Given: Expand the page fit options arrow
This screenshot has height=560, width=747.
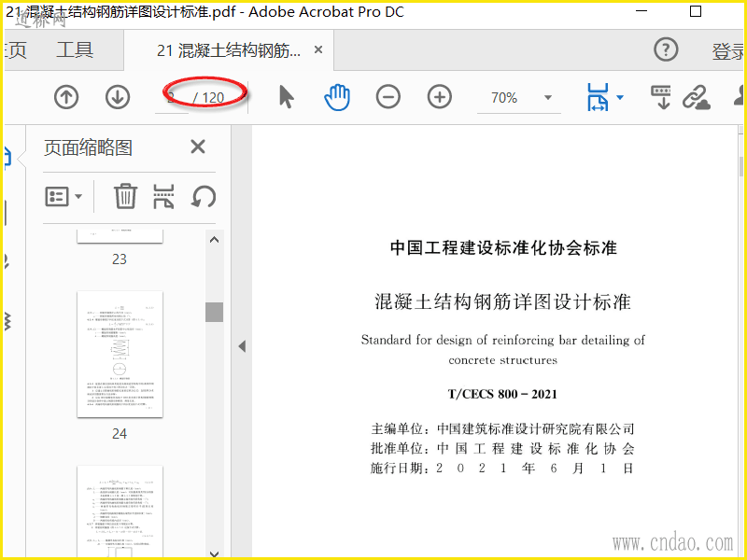Looking at the screenshot, I should (x=620, y=98).
